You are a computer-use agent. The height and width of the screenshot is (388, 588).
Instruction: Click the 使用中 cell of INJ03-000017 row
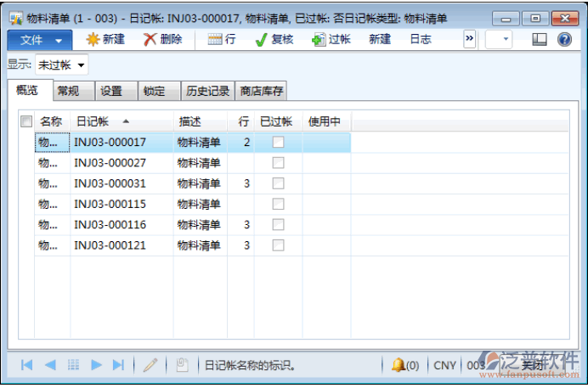click(x=326, y=143)
